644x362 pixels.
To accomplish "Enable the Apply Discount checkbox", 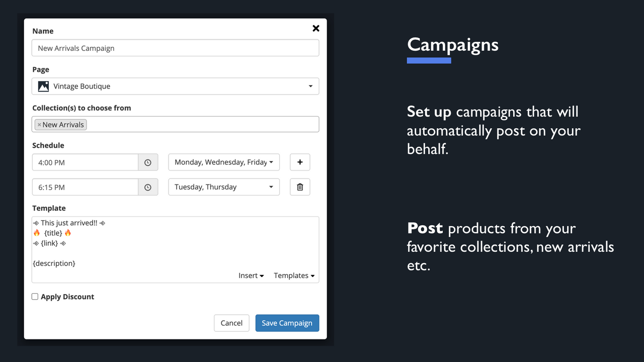I will tap(35, 297).
